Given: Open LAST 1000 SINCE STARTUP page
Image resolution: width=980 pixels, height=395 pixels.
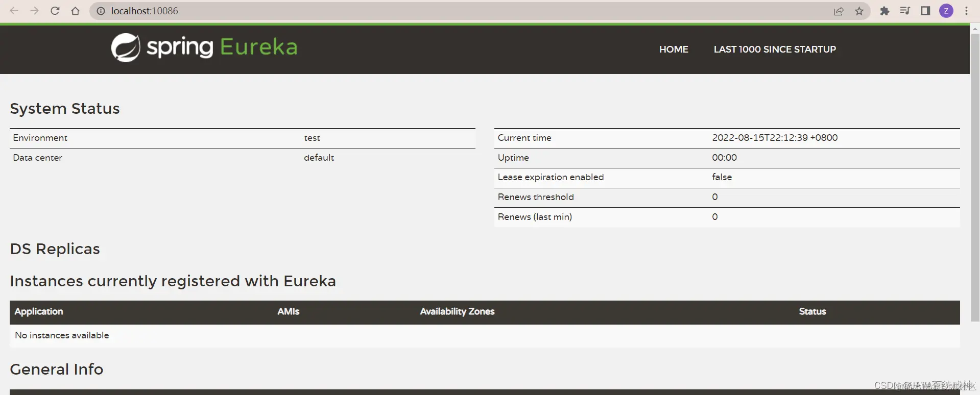Looking at the screenshot, I should [x=775, y=50].
